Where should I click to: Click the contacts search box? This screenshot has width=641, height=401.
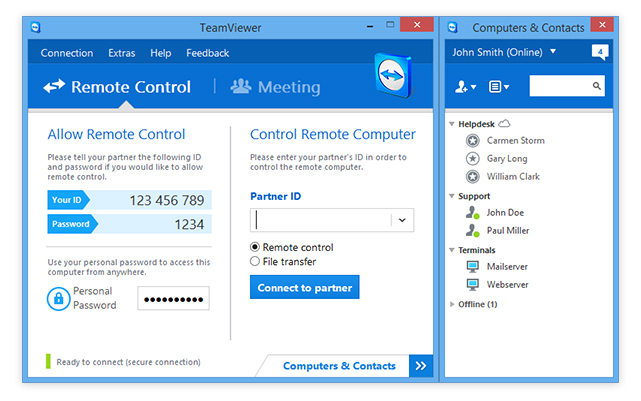[567, 86]
